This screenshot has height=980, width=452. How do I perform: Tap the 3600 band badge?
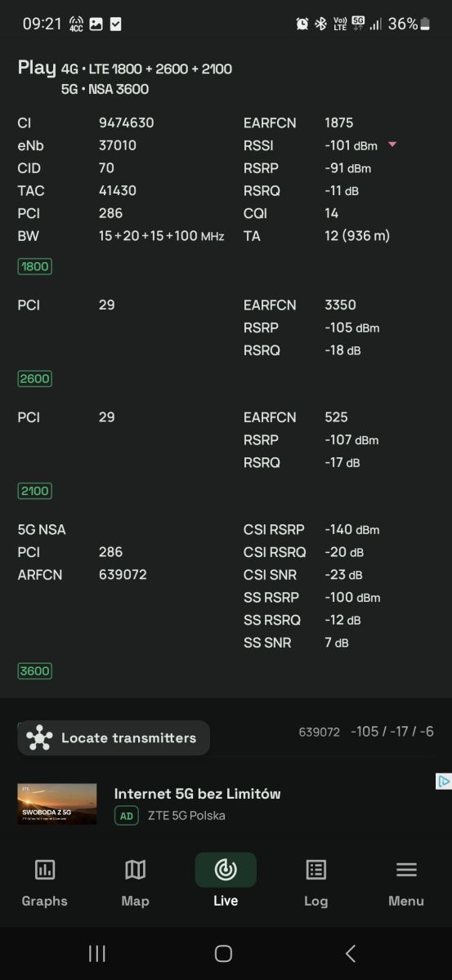pos(34,671)
